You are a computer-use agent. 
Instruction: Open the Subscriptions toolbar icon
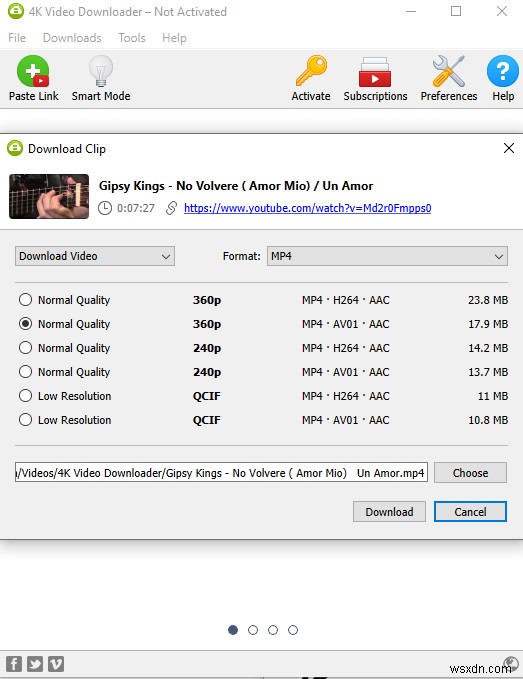pos(375,72)
